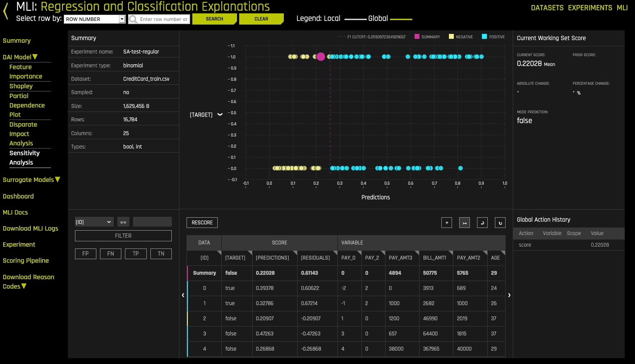Filter by true positives with the TP button
This screenshot has width=635, height=364.
[x=136, y=254]
